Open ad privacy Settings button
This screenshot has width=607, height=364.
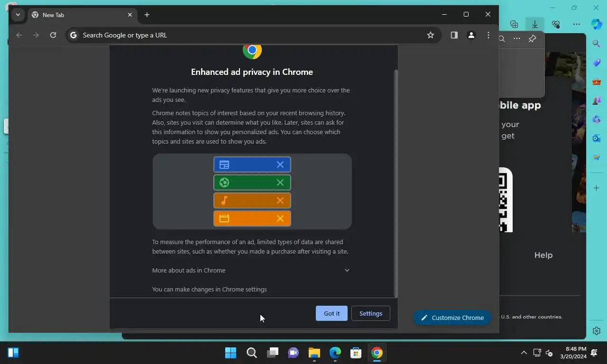point(371,313)
